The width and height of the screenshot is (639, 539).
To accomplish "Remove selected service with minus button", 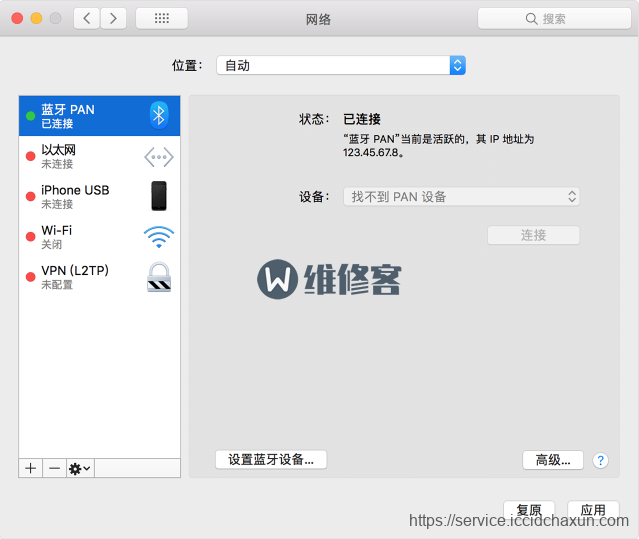I will coord(54,469).
